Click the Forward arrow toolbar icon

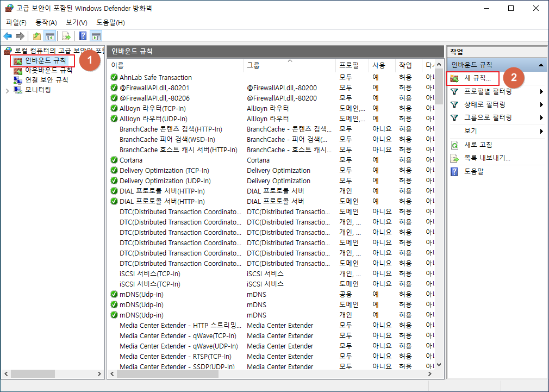(20, 36)
